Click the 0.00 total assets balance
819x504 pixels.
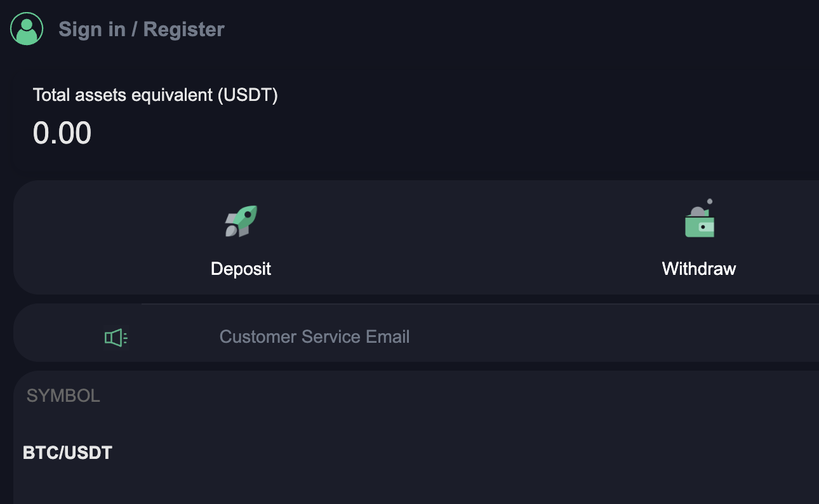coord(62,133)
